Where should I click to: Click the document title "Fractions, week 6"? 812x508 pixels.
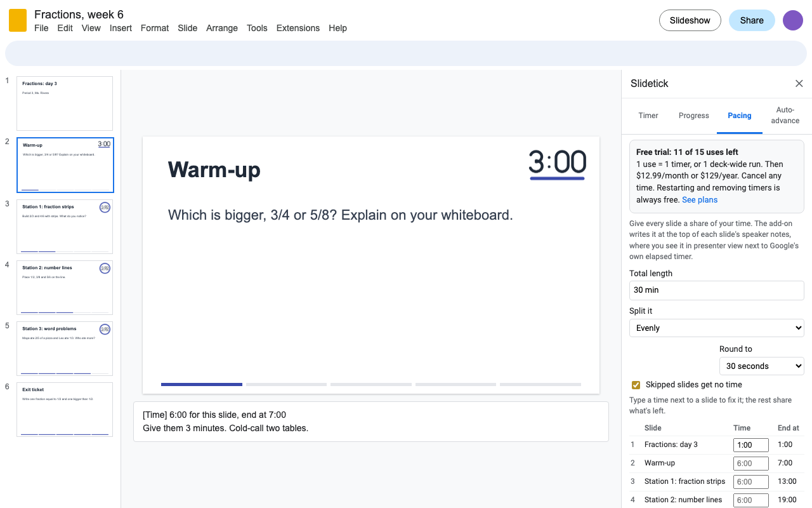pyautogui.click(x=79, y=14)
